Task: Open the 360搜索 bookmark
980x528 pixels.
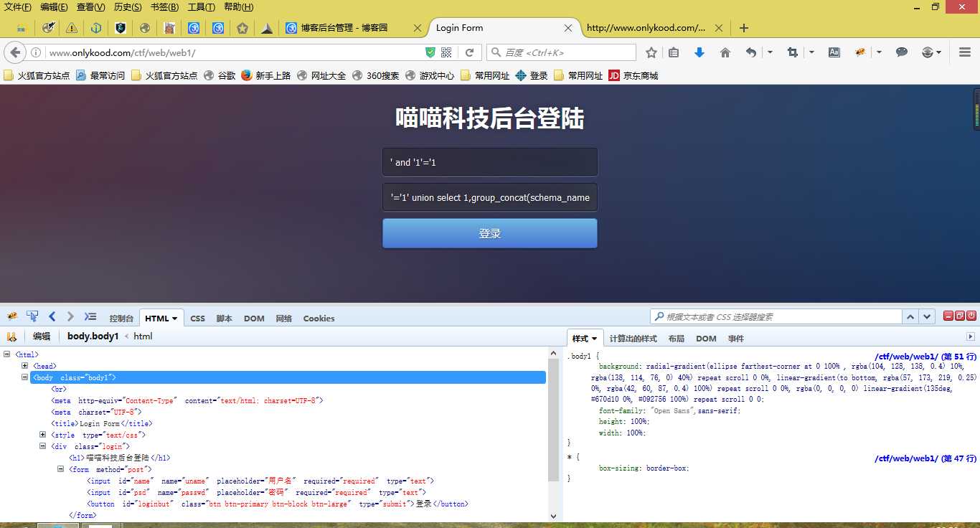Action: [x=375, y=75]
